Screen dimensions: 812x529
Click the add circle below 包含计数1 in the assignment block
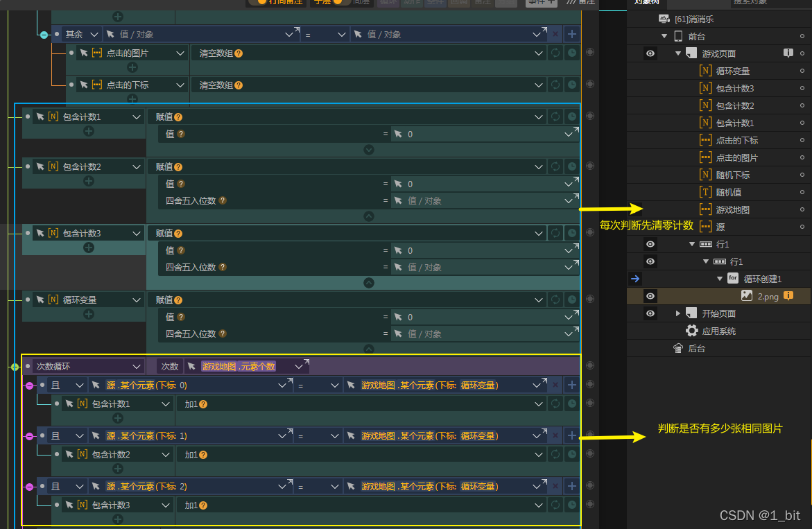[x=89, y=132]
